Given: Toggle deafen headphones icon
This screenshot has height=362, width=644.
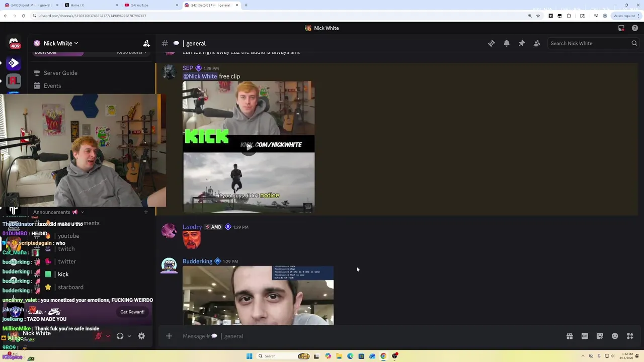Looking at the screenshot, I should pos(120,336).
